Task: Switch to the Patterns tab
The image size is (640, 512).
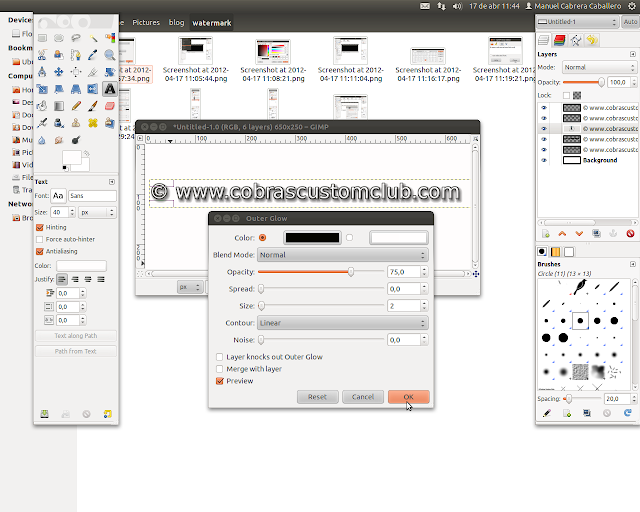Action: [556, 252]
